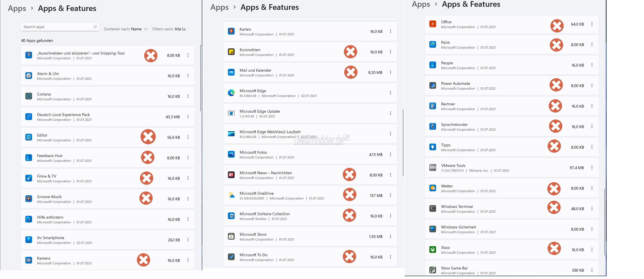Viewport: 644px width, 279px height.
Task: Click the search magnifier icon
Action: click(95, 27)
